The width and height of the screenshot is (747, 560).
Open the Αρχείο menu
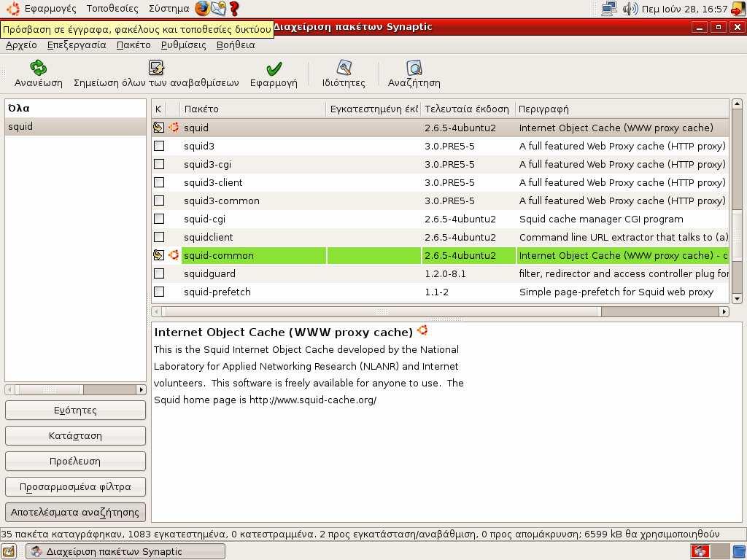tap(21, 44)
